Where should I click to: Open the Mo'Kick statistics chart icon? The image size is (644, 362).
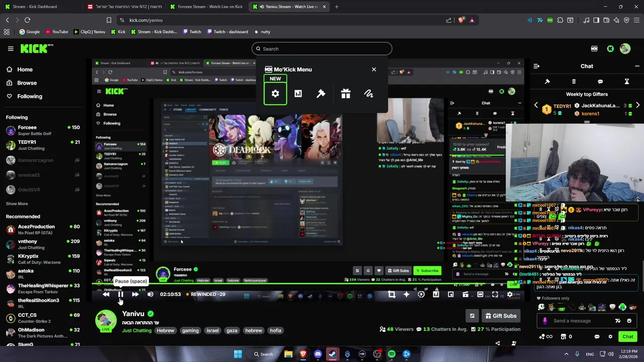[x=298, y=94]
